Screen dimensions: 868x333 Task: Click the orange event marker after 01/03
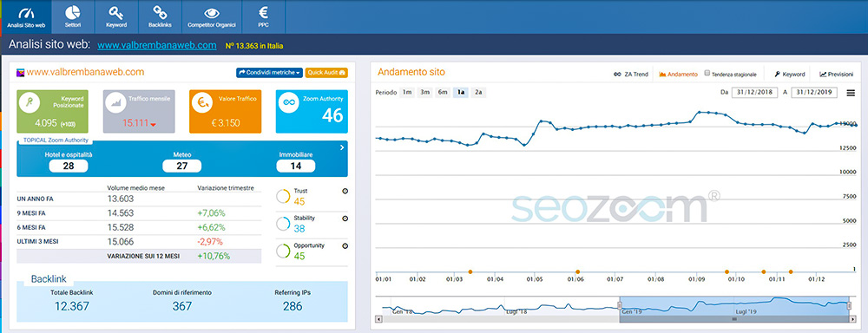pos(470,271)
